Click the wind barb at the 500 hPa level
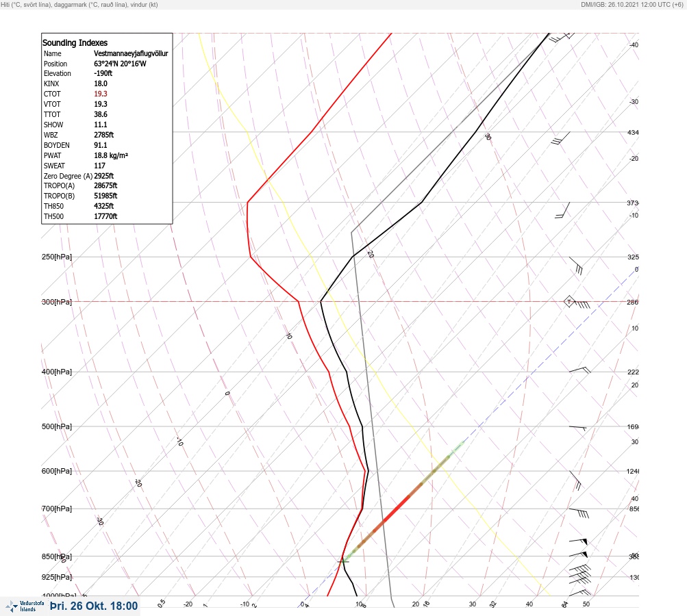The width and height of the screenshot is (687, 616). point(577,428)
